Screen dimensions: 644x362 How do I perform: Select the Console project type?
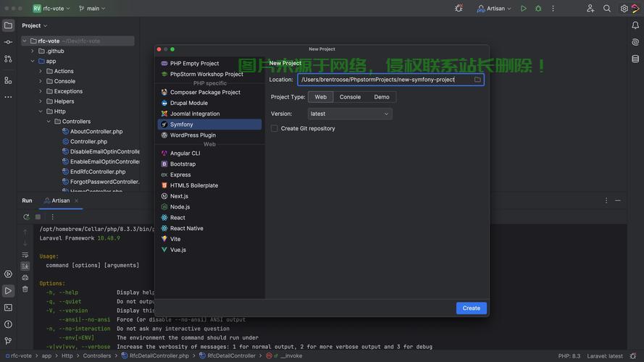click(x=350, y=97)
